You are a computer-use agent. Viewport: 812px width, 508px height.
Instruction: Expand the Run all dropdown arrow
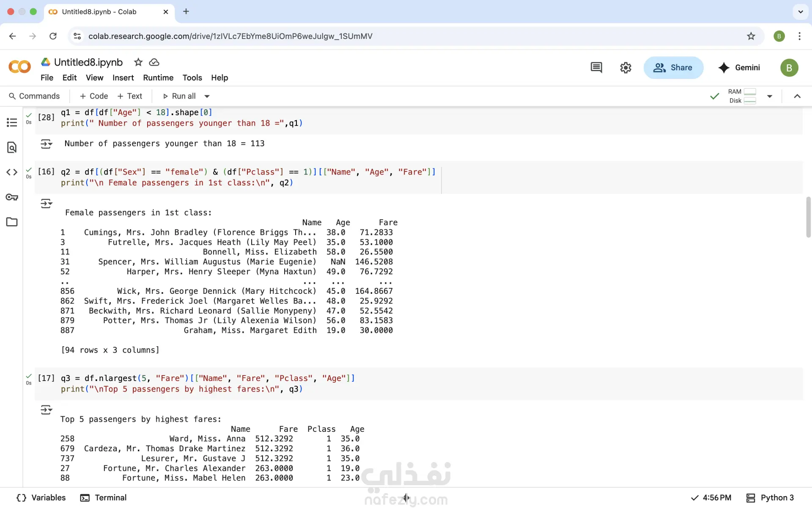click(x=207, y=97)
